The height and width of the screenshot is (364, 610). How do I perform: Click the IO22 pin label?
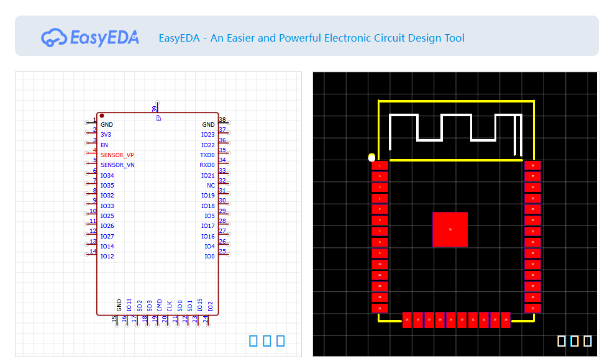click(x=207, y=145)
